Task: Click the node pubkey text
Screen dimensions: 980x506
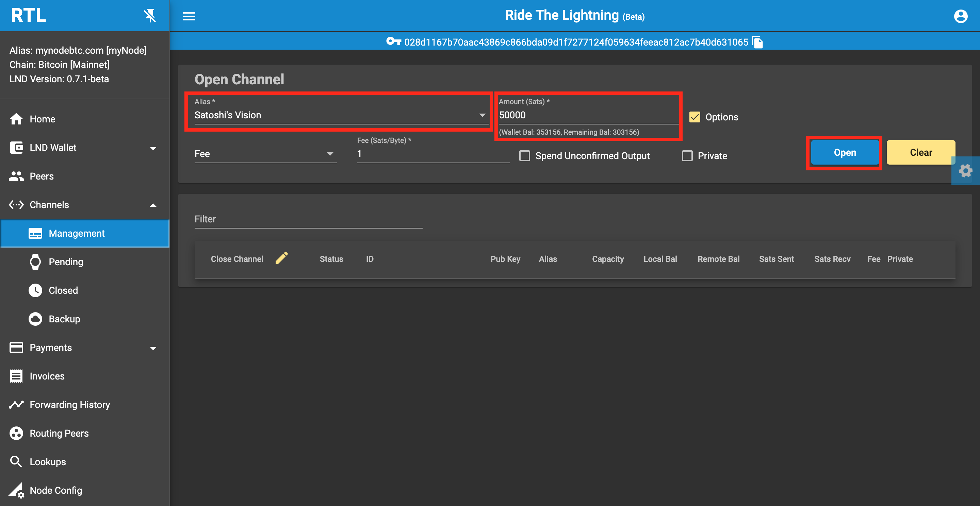Action: [x=576, y=42]
